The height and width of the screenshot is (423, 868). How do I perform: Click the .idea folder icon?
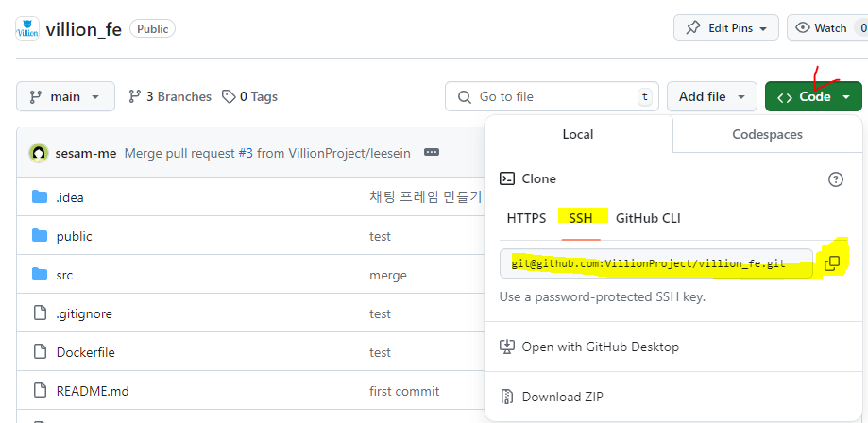(x=40, y=196)
